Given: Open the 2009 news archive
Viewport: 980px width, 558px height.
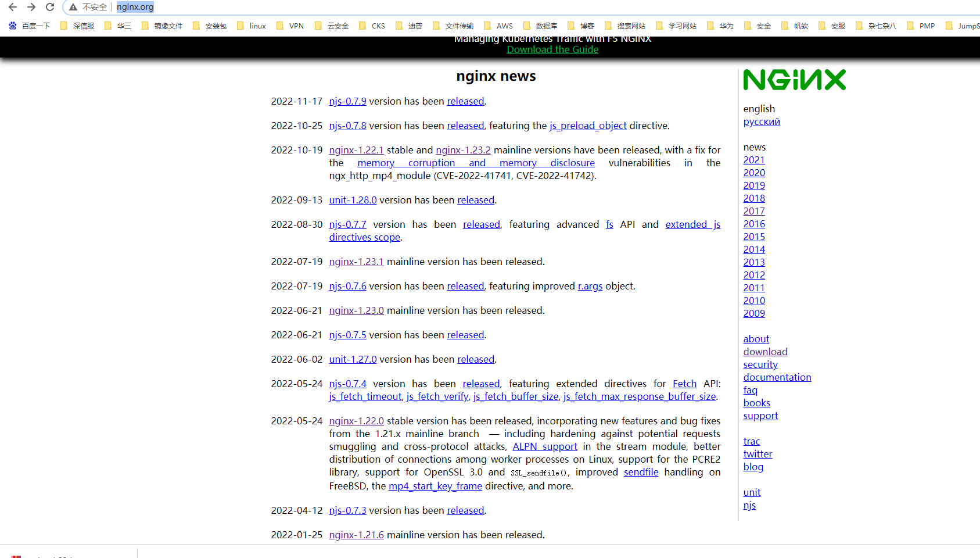Looking at the screenshot, I should [x=754, y=313].
